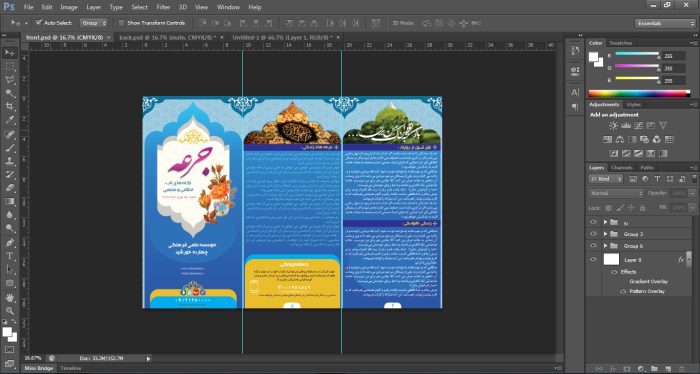Hide the Group 6 layer
This screenshot has height=374, width=700.
point(593,245)
